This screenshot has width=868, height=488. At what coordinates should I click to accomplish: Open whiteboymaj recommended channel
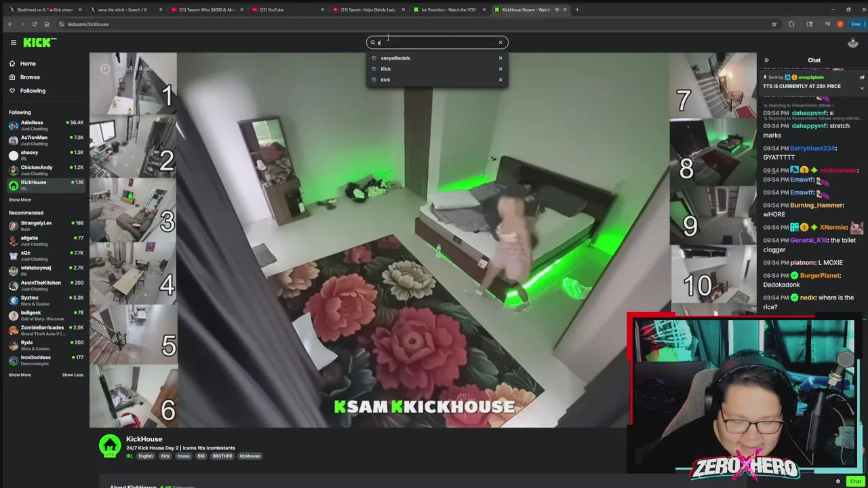point(45,270)
